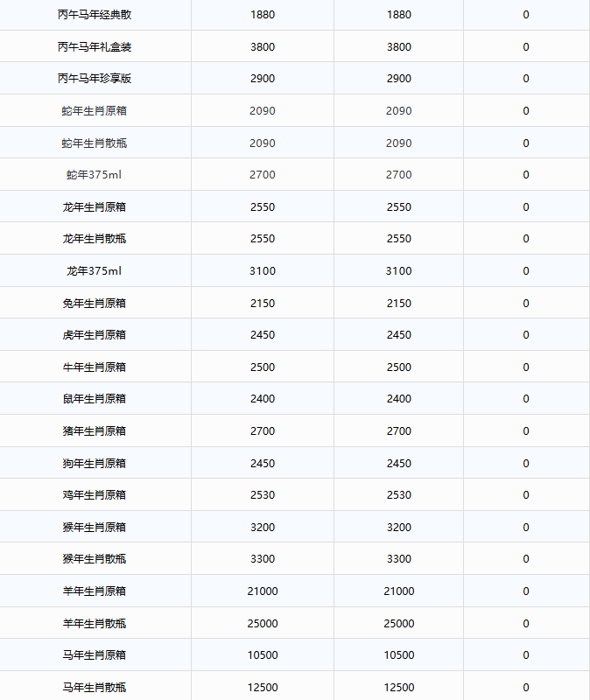This screenshot has height=700, width=590.
Task: Click the 0 value in 虎年生肖原箱 row
Action: [x=526, y=335]
